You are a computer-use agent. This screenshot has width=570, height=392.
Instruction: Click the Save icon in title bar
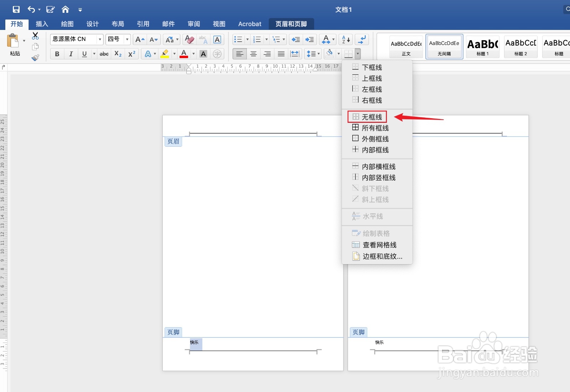pyautogui.click(x=16, y=10)
